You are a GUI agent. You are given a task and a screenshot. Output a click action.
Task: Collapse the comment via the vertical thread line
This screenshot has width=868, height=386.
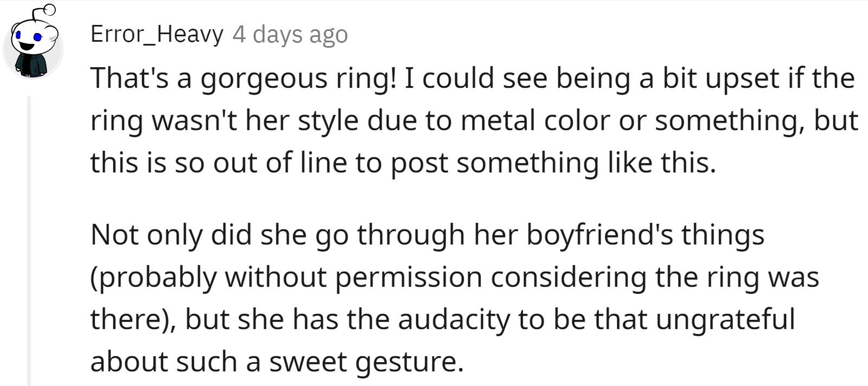pos(29,241)
